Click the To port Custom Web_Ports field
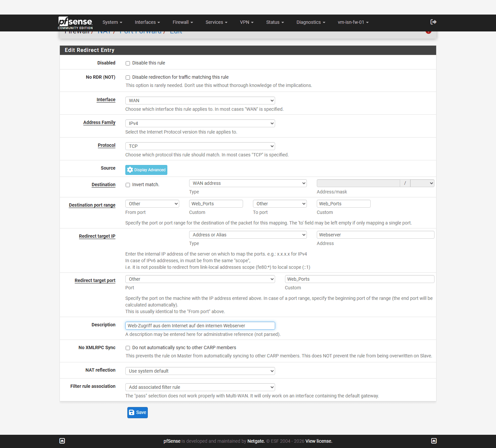Image resolution: width=496 pixels, height=448 pixels. tap(344, 204)
